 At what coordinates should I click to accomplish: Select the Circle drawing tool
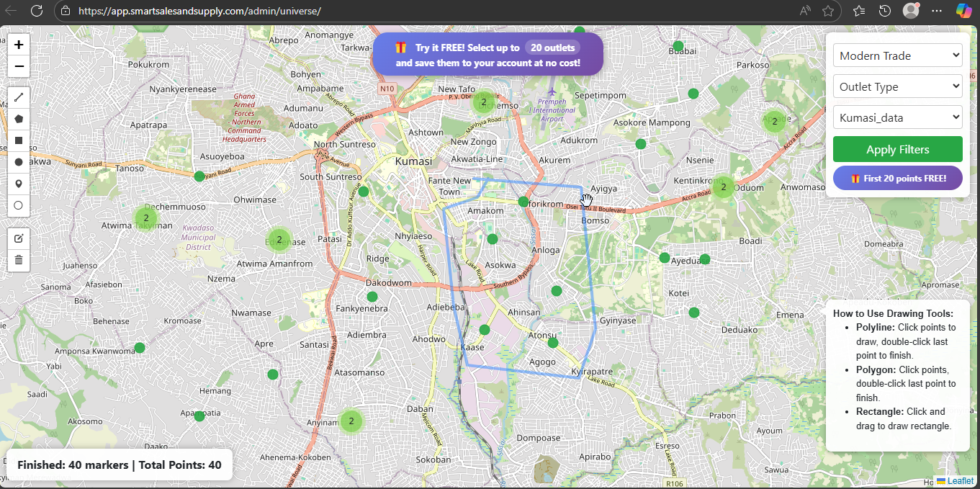(18, 205)
